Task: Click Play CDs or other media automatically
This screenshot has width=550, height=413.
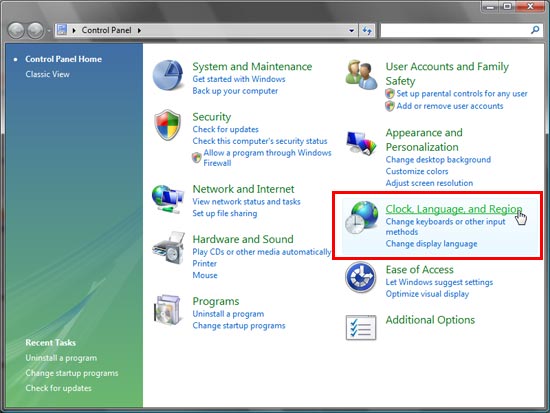Action: pyautogui.click(x=262, y=252)
